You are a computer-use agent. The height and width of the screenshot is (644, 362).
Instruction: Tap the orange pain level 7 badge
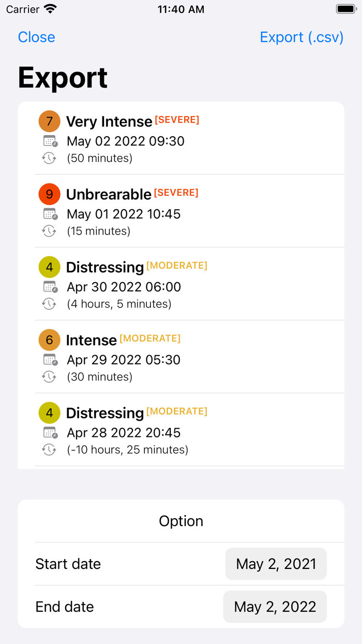[49, 121]
